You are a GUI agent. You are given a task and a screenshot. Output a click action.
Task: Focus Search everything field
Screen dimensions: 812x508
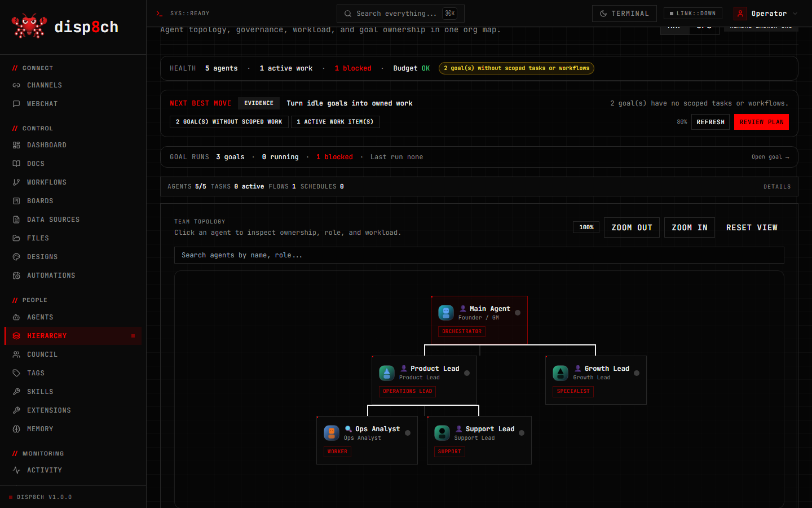tap(400, 14)
